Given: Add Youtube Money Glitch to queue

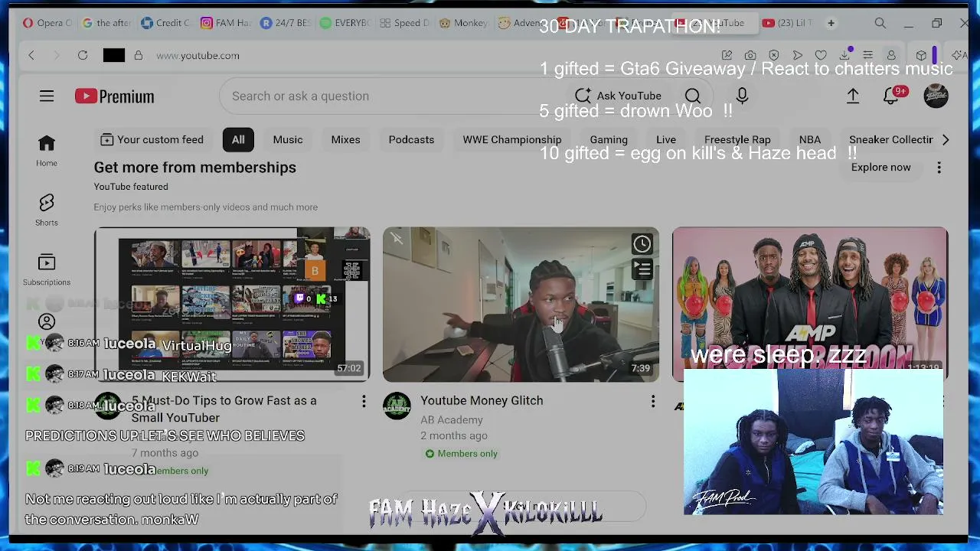Looking at the screenshot, I should click(642, 269).
